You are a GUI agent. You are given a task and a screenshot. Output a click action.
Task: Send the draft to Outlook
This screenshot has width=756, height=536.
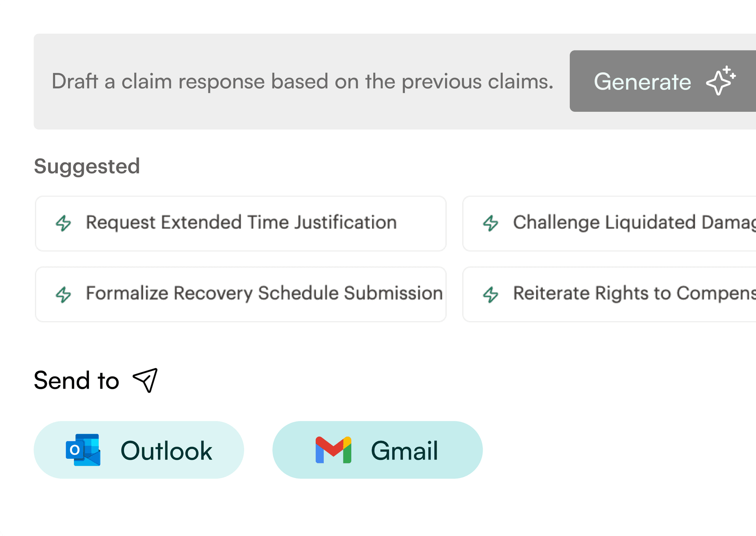tap(139, 450)
